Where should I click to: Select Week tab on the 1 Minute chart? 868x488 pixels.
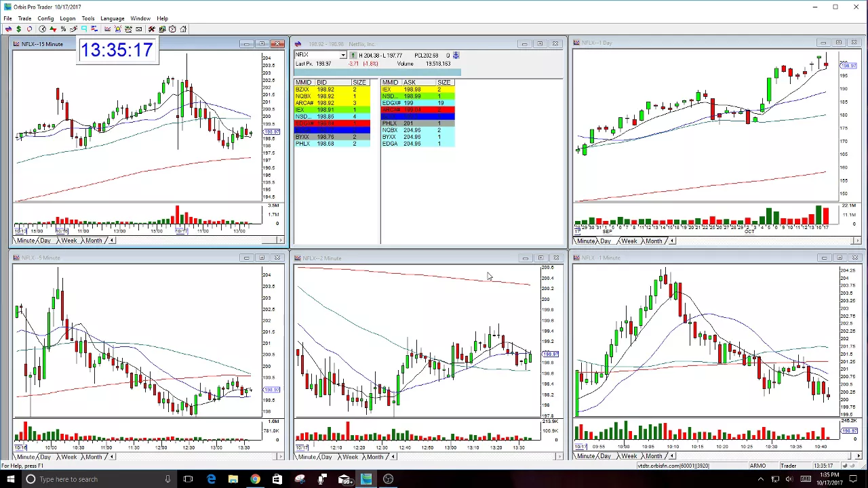click(x=629, y=457)
